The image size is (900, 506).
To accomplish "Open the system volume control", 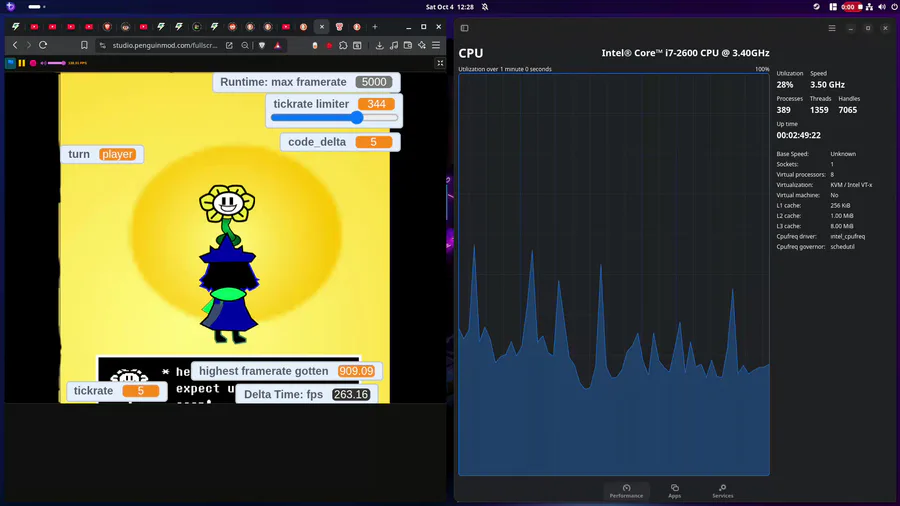I will 882,7.
